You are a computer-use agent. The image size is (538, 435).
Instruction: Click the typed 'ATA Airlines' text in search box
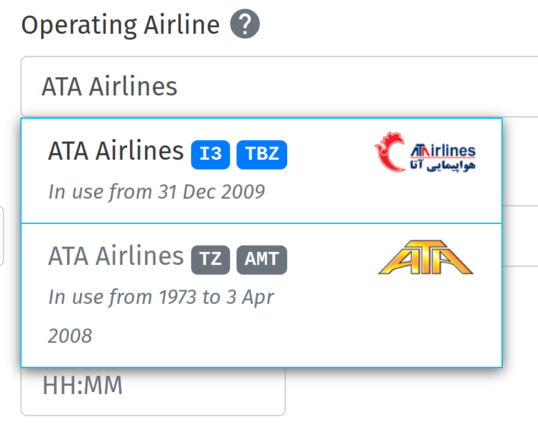(x=109, y=86)
